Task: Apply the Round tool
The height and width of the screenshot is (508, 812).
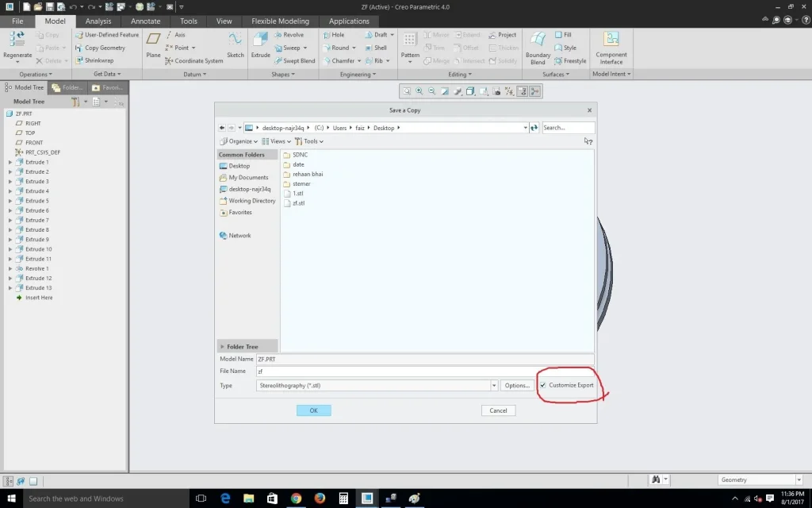Action: 335,48
